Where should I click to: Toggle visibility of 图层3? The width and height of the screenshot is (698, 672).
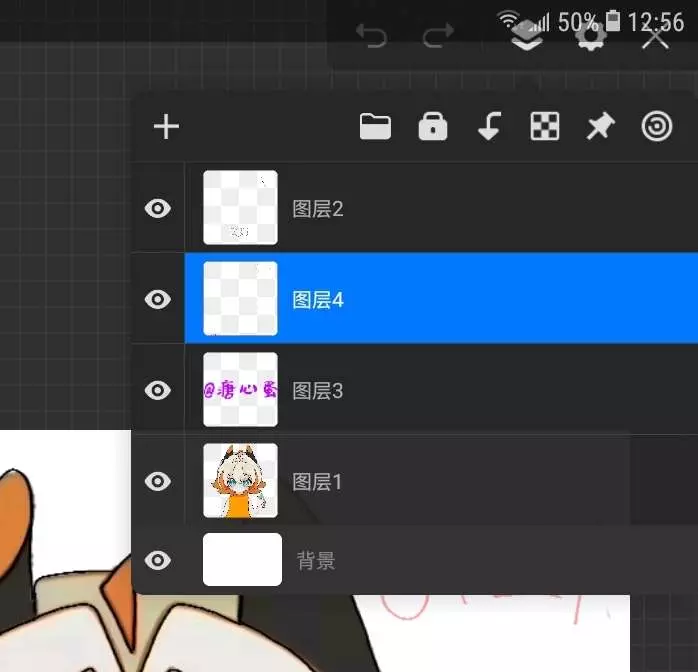pyautogui.click(x=158, y=390)
